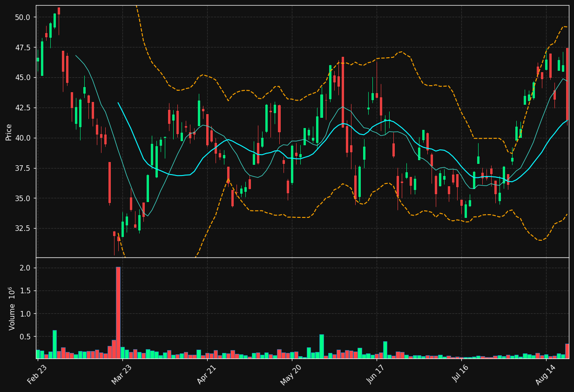Click the 37.5 price axis label
This screenshot has width=574, height=392.
[23, 169]
